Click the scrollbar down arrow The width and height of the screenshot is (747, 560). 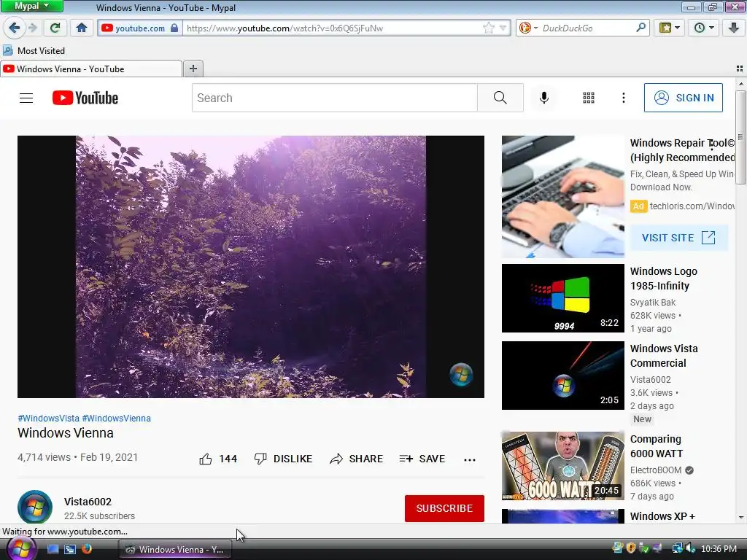pyautogui.click(x=741, y=517)
